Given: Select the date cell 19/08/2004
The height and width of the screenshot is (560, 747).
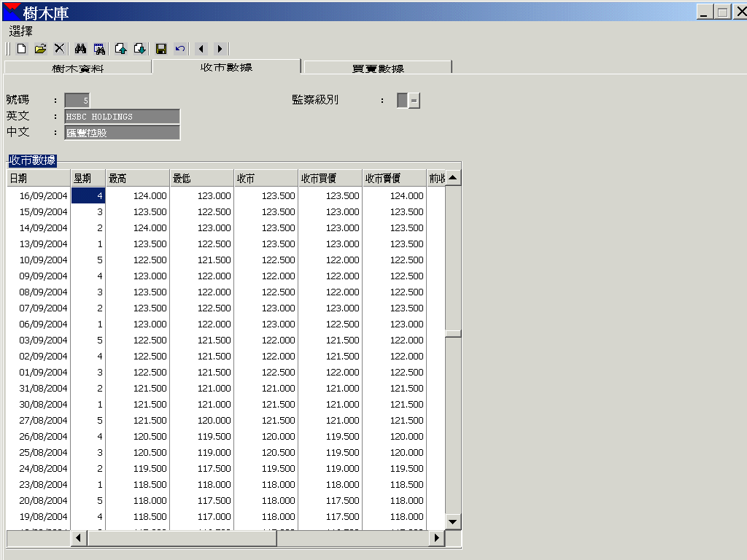Looking at the screenshot, I should (x=39, y=517).
